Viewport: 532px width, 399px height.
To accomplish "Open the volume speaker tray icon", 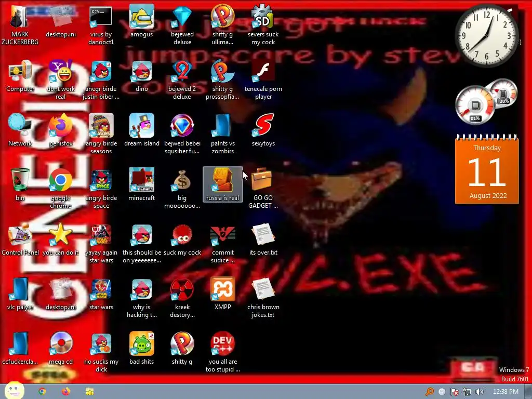I will pyautogui.click(x=479, y=392).
